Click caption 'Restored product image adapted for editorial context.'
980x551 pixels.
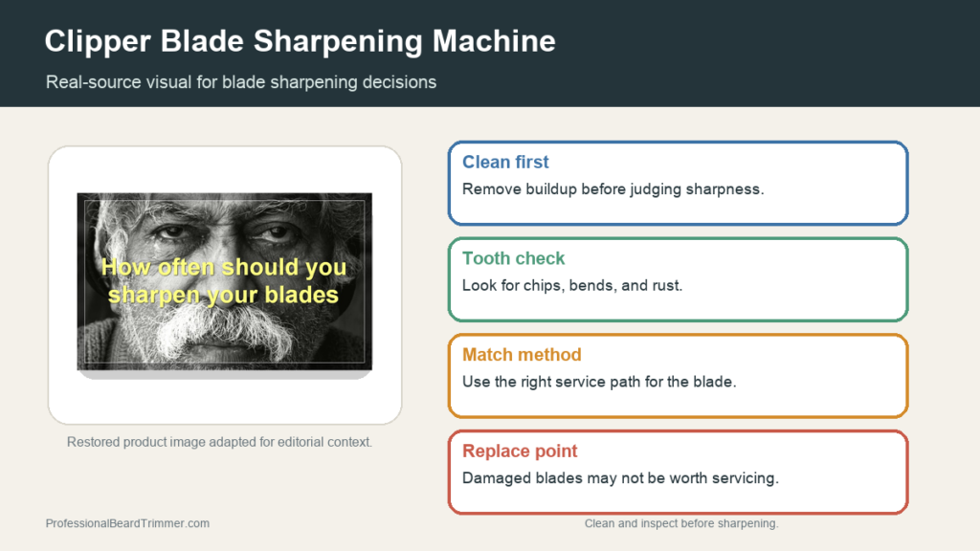pyautogui.click(x=219, y=442)
